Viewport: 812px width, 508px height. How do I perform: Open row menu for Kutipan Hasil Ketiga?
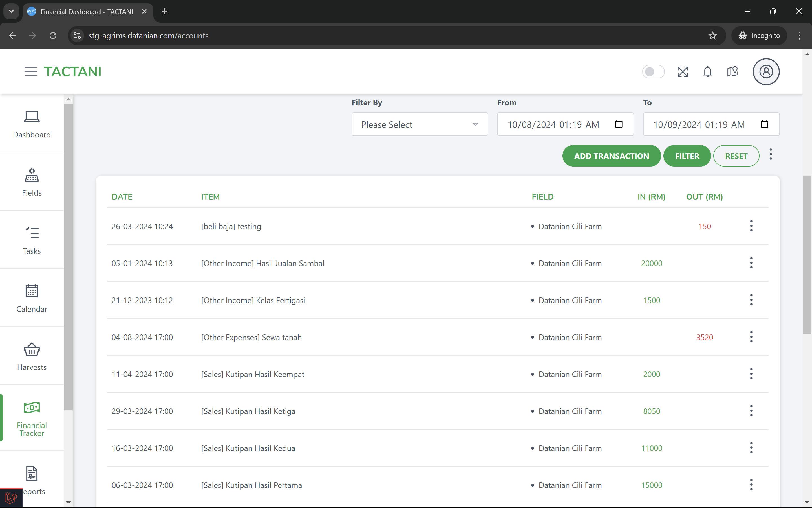tap(751, 411)
